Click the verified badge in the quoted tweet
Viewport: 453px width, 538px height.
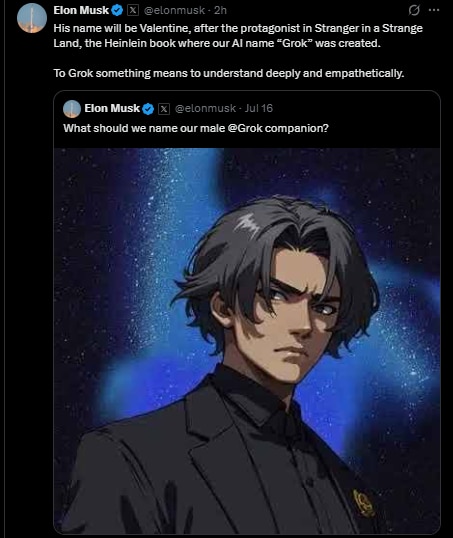pos(148,109)
